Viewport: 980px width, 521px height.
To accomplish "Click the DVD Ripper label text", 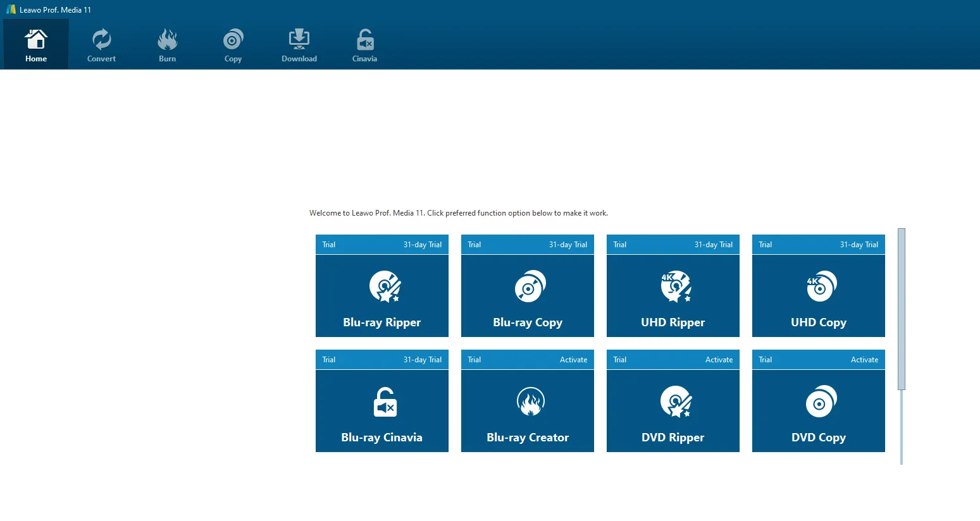I will (673, 438).
